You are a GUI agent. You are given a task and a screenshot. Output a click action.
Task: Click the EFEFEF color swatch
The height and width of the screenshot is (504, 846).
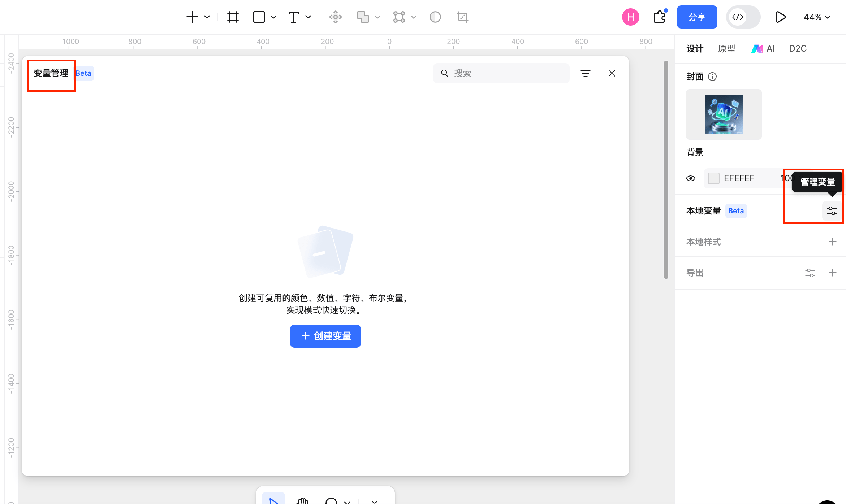pyautogui.click(x=713, y=178)
